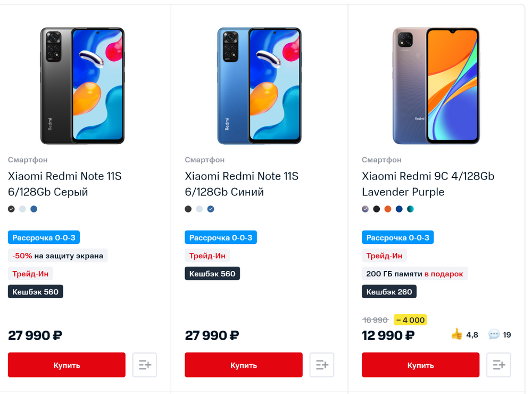Open Xiaomi Redmi 9C Lavender Purple title link

[x=428, y=184]
